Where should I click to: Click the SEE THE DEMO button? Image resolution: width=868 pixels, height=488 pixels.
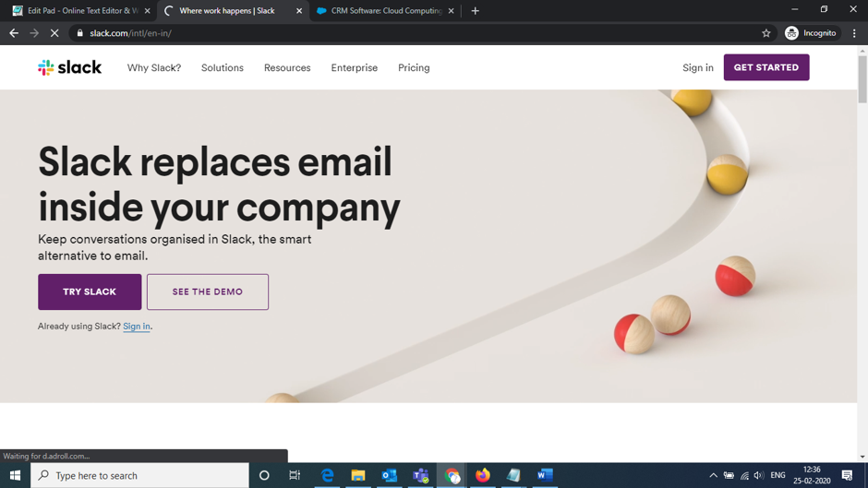click(208, 292)
